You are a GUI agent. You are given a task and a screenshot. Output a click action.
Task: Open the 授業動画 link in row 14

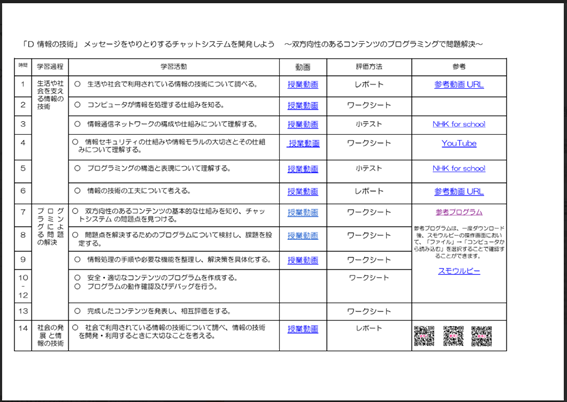coord(303,329)
